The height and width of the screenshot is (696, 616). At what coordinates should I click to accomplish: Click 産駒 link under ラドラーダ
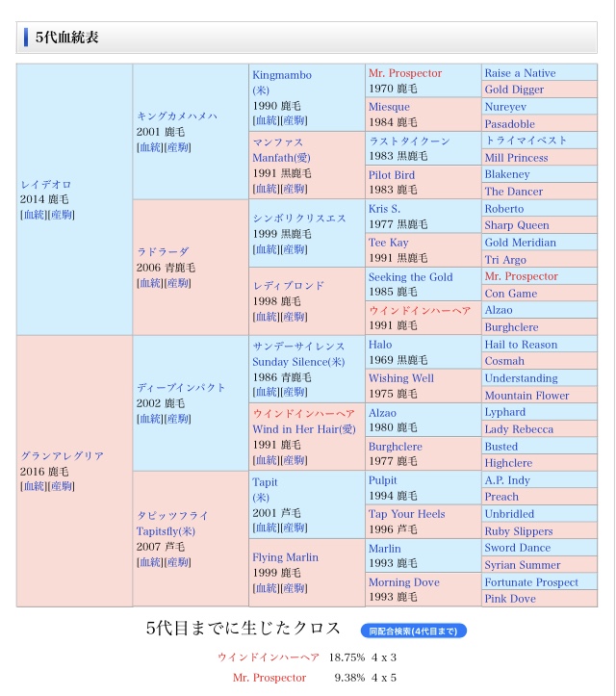[178, 283]
